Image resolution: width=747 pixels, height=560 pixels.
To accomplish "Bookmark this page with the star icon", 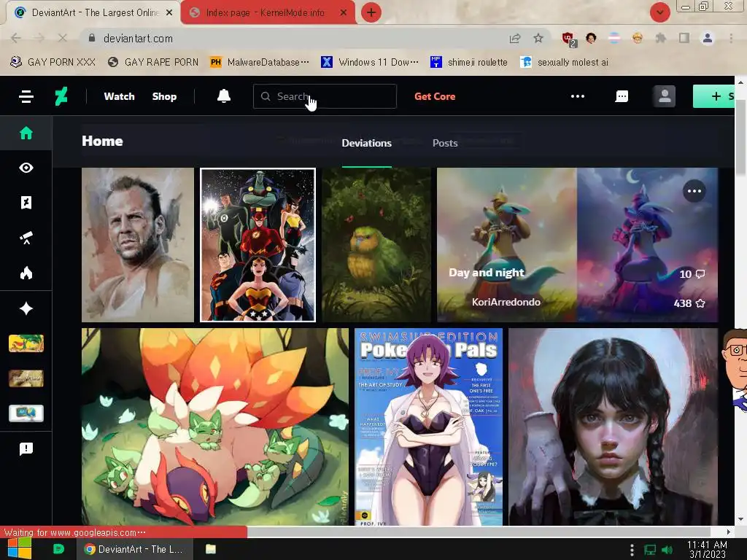I will (538, 38).
